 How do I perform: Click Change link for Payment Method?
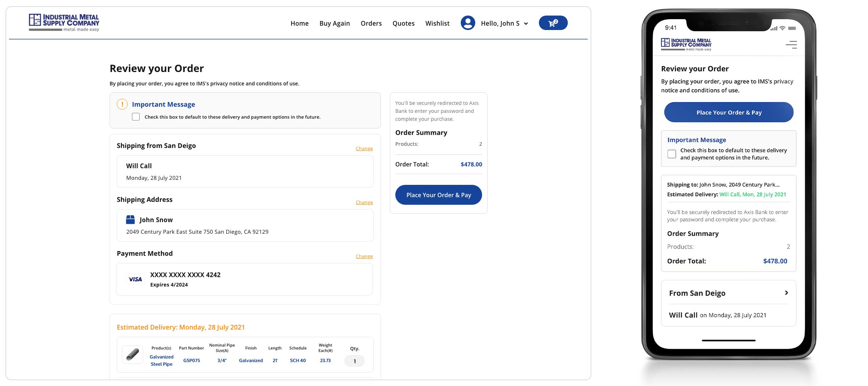click(364, 256)
